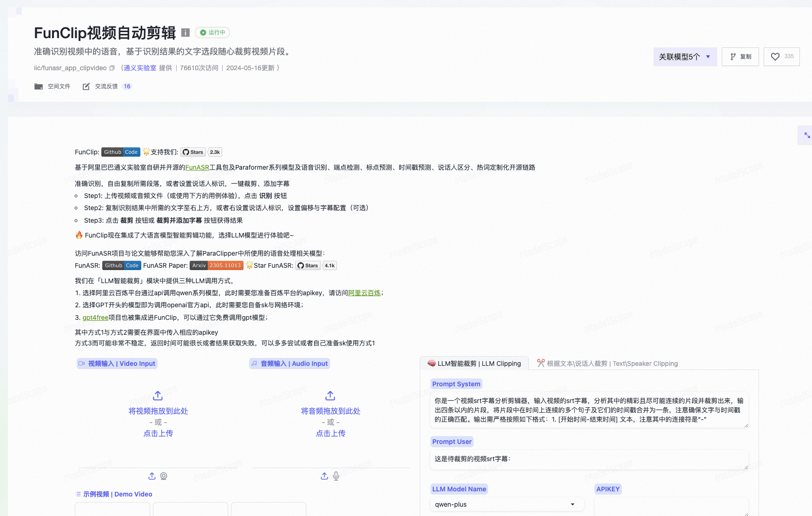The height and width of the screenshot is (516, 812).
Task: Click video upload arrow icon in drop zone
Action: (x=158, y=396)
